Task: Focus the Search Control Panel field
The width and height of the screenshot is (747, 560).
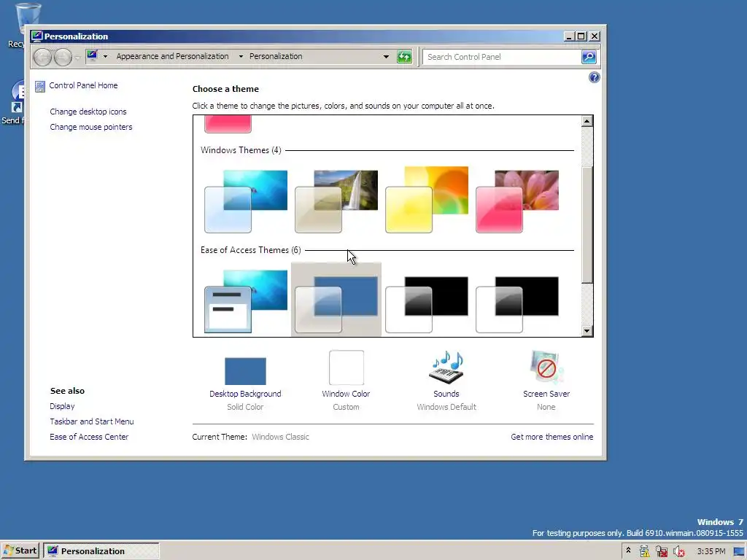Action: [x=501, y=57]
